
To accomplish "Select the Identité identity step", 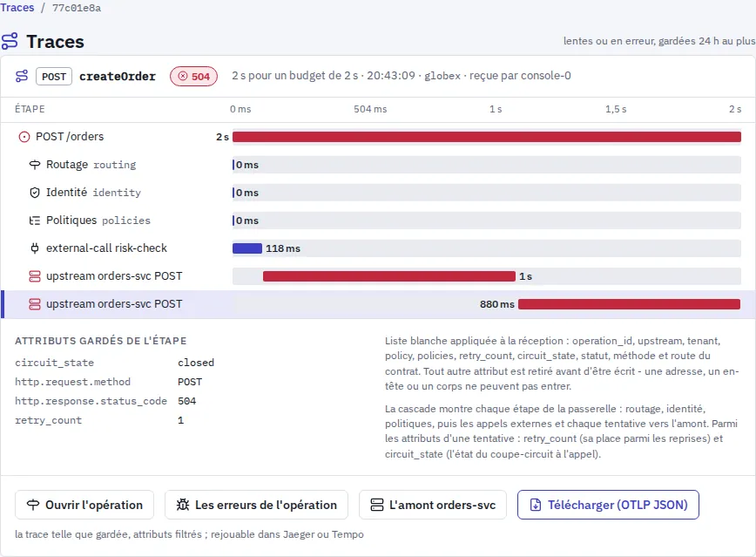I will click(378, 193).
